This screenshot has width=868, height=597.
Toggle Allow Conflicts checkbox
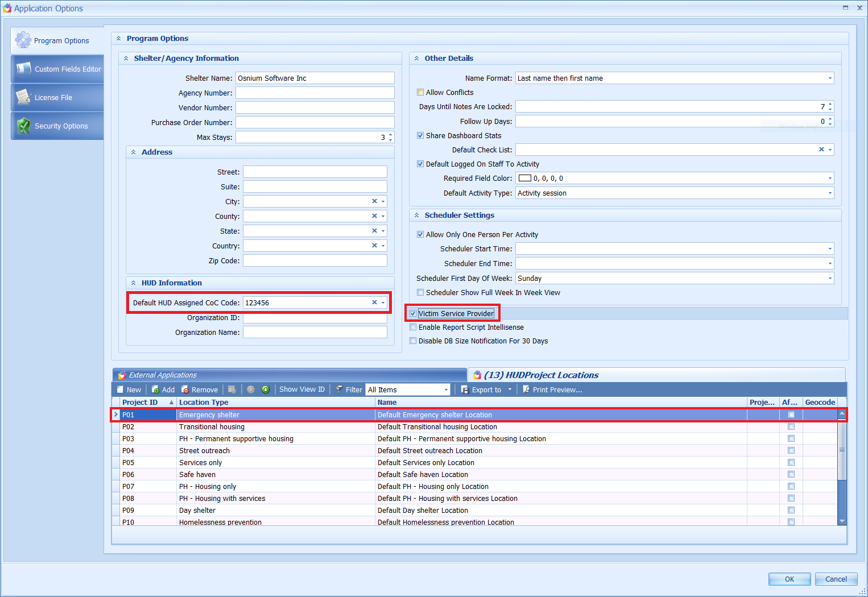coord(420,92)
